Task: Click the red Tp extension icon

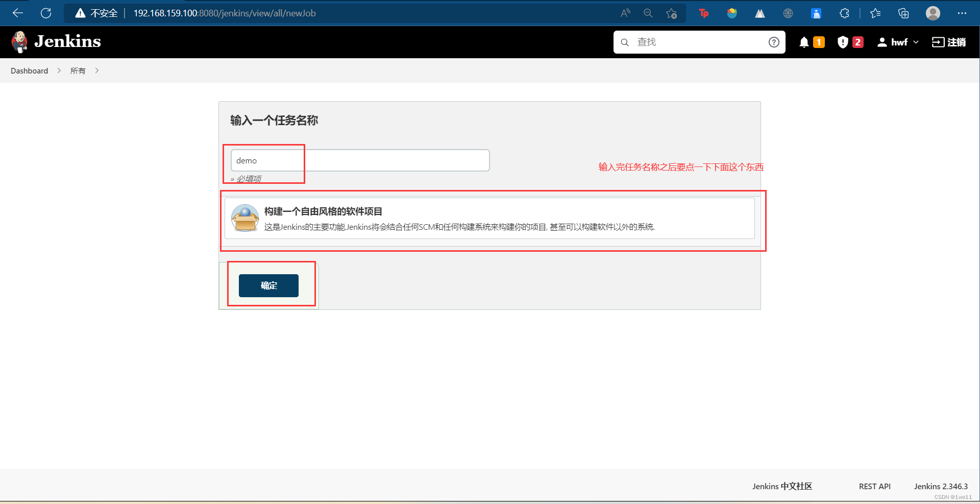Action: pos(704,13)
